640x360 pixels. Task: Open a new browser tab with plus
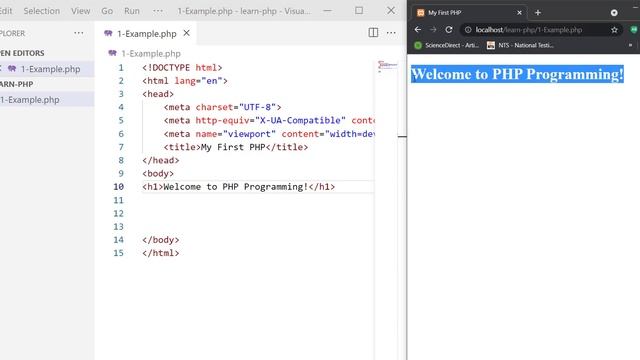[x=538, y=13]
